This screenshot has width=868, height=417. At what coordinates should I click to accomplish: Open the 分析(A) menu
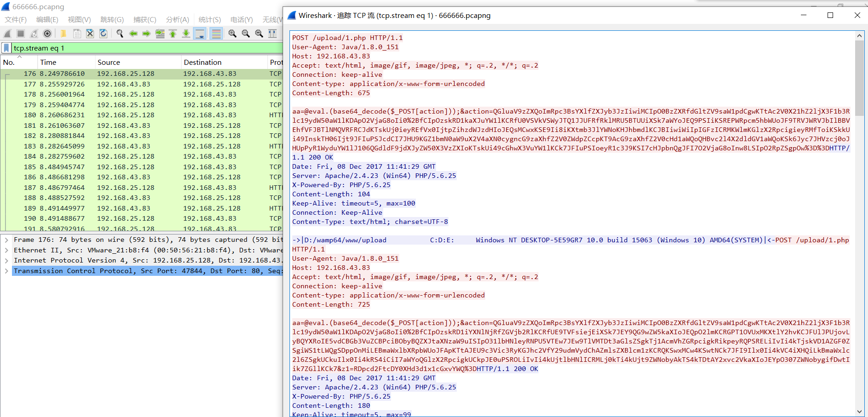point(177,19)
